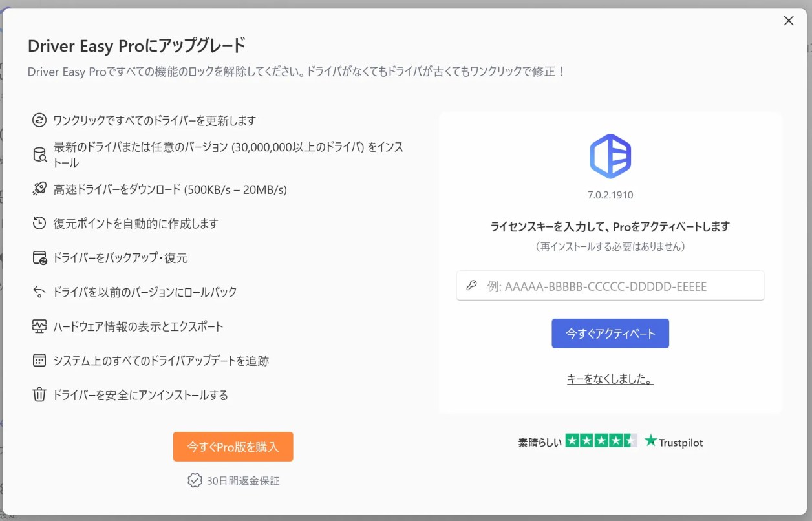The height and width of the screenshot is (521, 812).
Task: Click the ドライバーをバックアップ・復元 text
Action: [120, 258]
